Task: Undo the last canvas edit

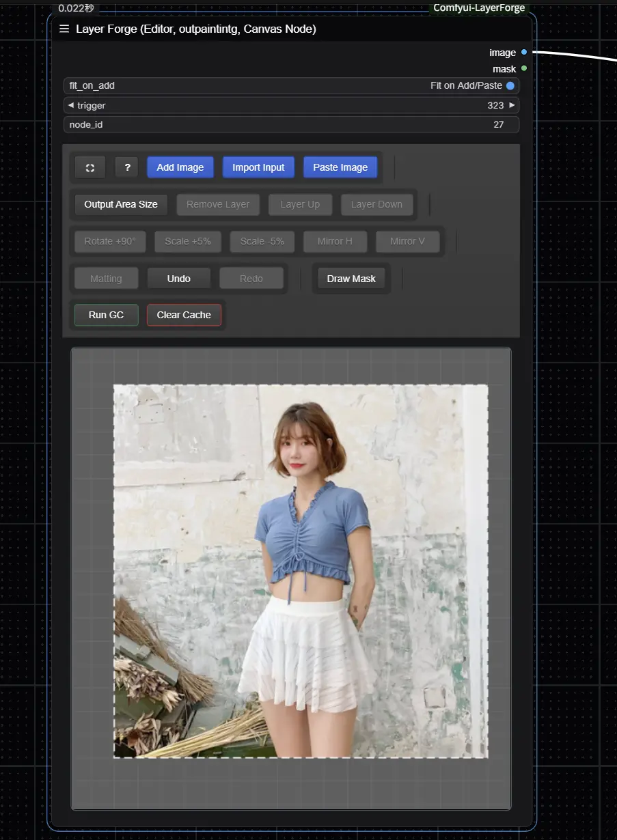Action: 178,278
